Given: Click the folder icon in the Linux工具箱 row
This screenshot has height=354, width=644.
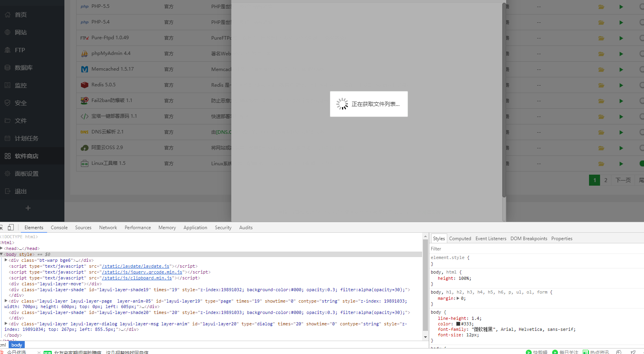Looking at the screenshot, I should click(601, 164).
